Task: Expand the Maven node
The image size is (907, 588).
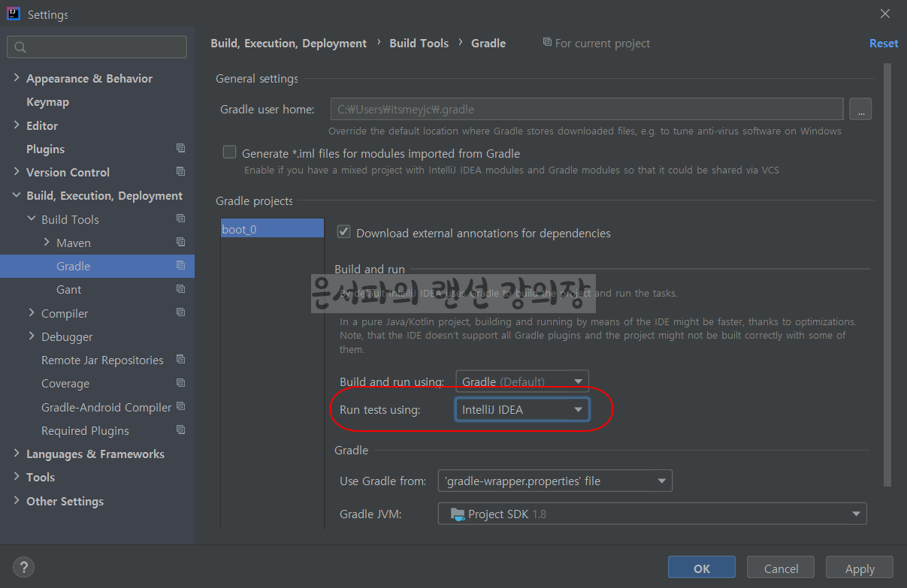Action: 47,242
